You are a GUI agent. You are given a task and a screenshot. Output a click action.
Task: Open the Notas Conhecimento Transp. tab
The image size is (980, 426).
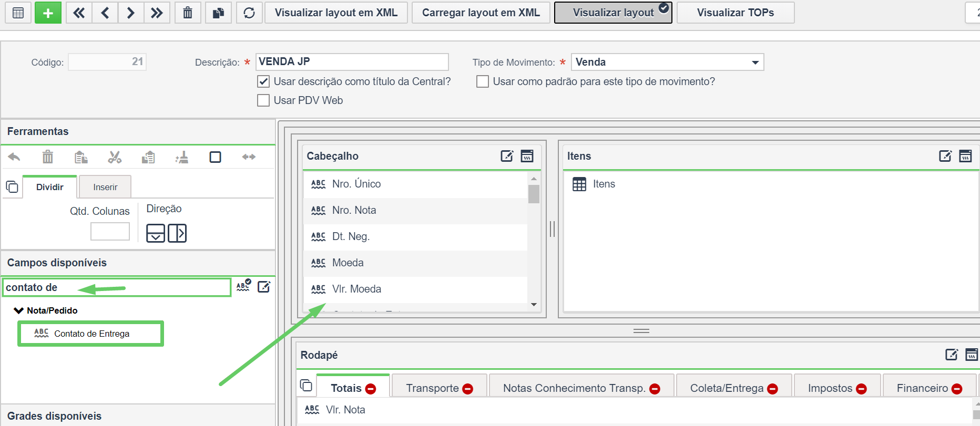(574, 388)
